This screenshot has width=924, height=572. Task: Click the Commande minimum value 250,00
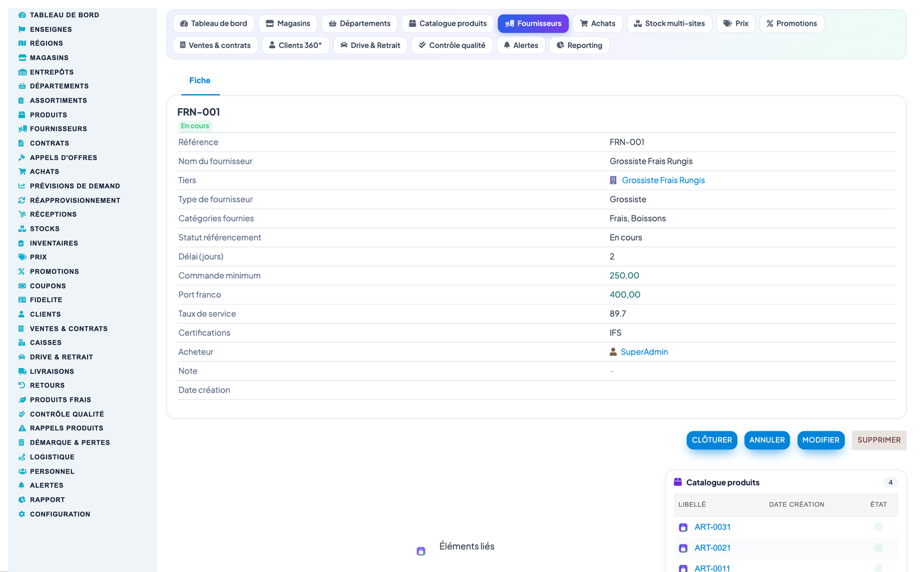pyautogui.click(x=624, y=276)
